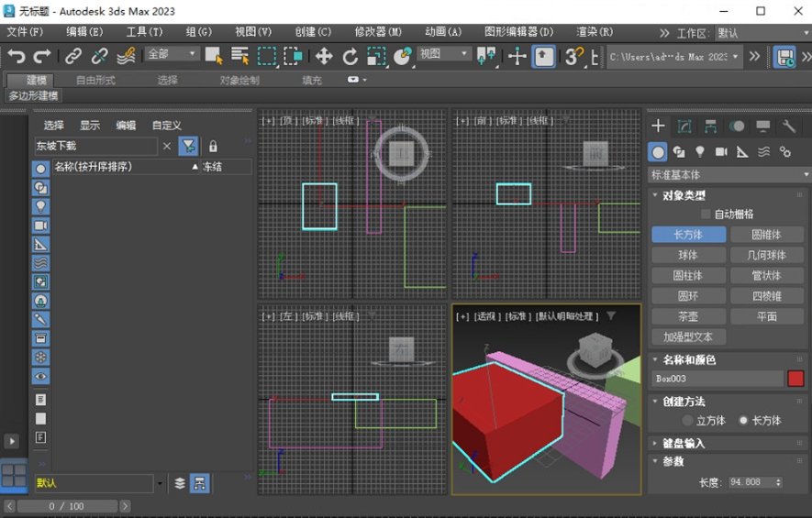Toggle display of geometry in scene explorer
812x518 pixels.
tap(40, 169)
